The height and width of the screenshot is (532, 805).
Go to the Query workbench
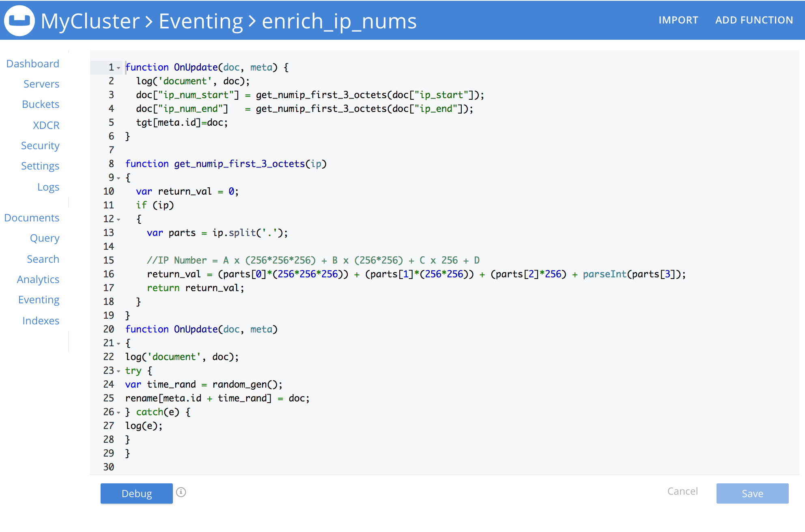coord(45,238)
